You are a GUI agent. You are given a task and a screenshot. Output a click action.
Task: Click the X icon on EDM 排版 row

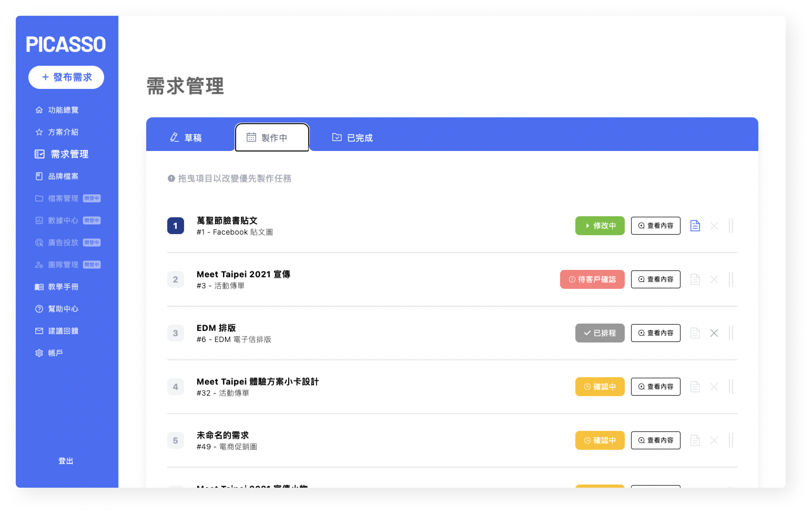click(x=714, y=333)
